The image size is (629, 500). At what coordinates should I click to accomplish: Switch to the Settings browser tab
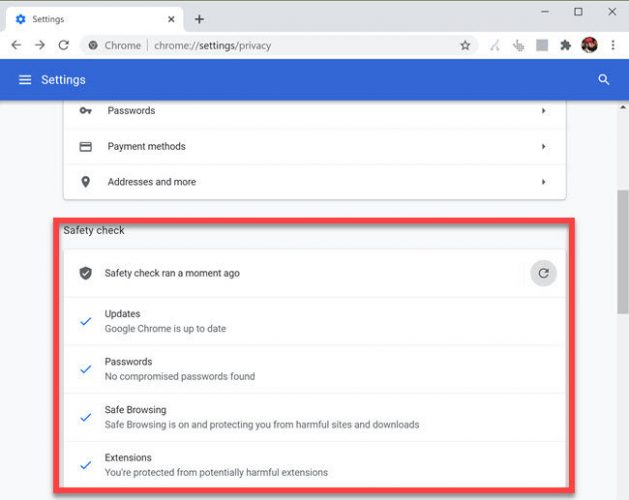[x=94, y=19]
